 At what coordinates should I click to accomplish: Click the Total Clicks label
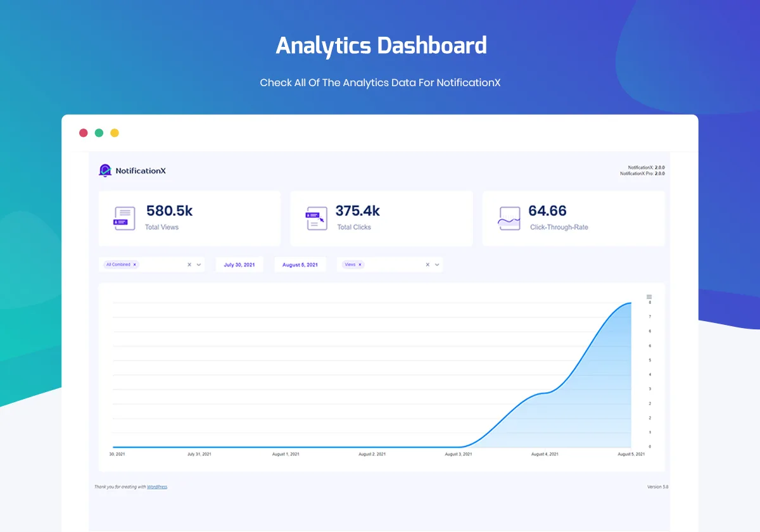[x=354, y=227]
